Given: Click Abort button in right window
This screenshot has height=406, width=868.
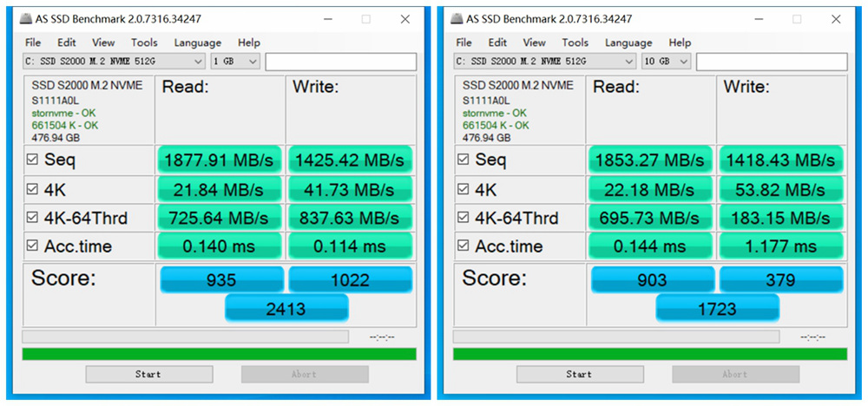Looking at the screenshot, I should click(x=736, y=375).
